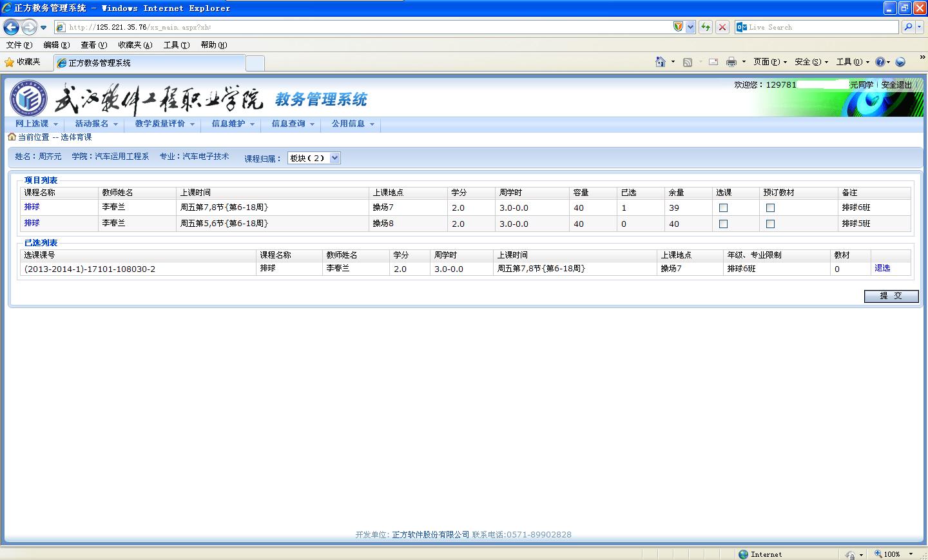Tick the 选课 checkbox for 排球6班
Image resolution: width=928 pixels, height=560 pixels.
723,208
